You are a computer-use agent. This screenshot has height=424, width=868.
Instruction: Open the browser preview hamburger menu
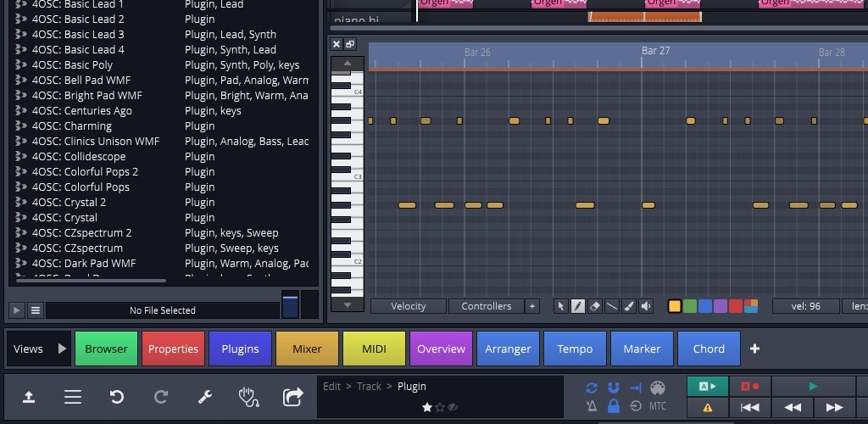coord(36,310)
